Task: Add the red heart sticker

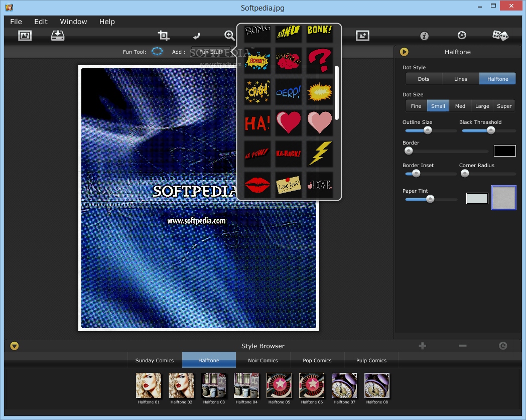Action: click(289, 123)
